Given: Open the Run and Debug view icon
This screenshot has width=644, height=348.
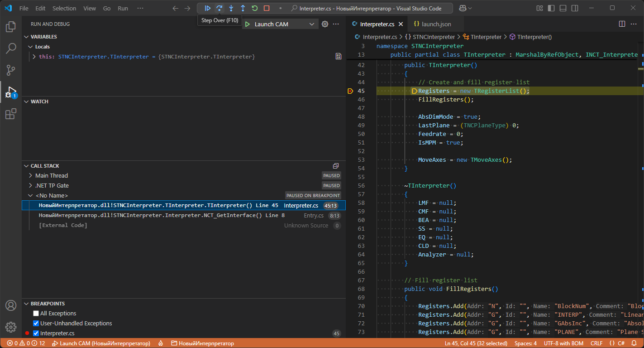Looking at the screenshot, I should click(x=11, y=92).
